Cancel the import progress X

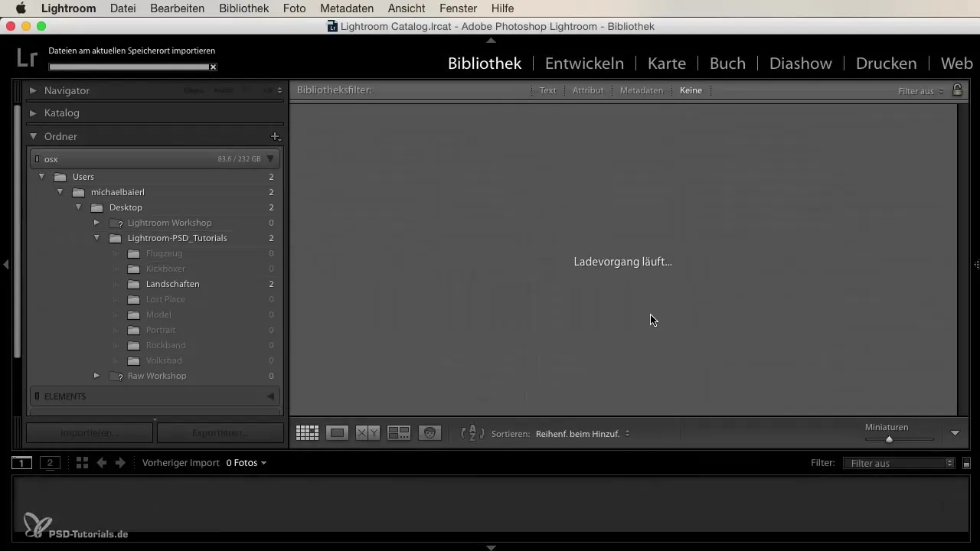[x=214, y=67]
